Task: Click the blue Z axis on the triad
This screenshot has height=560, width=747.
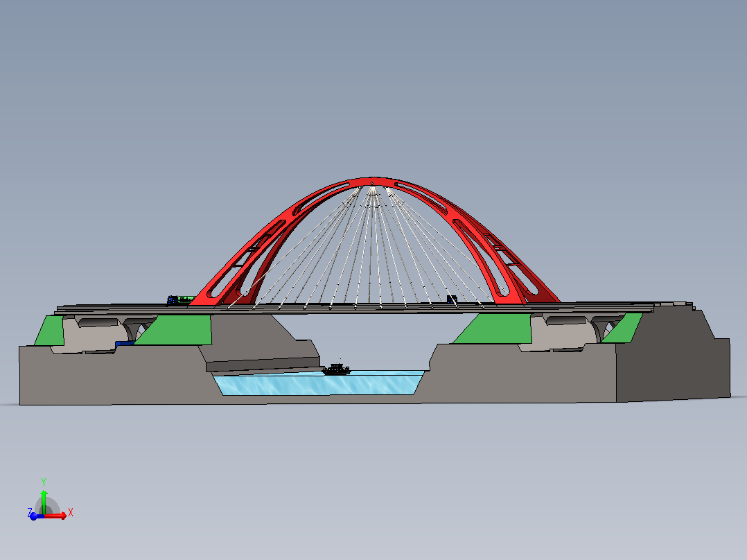Action: click(35, 516)
